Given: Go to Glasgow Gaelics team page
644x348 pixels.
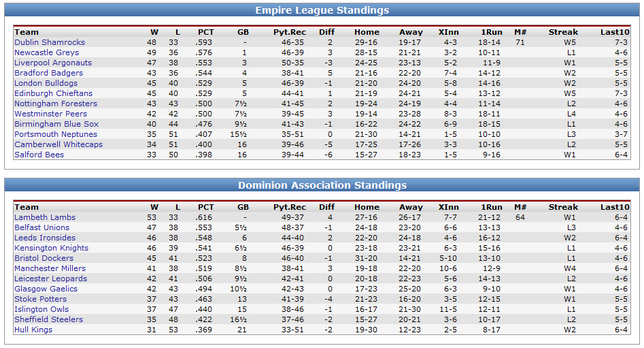Looking at the screenshot, I should point(46,289).
